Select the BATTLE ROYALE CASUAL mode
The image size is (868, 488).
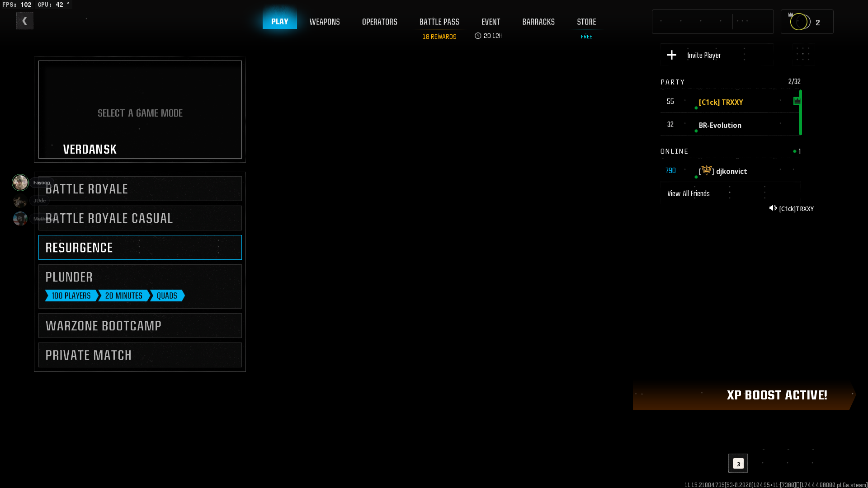140,218
